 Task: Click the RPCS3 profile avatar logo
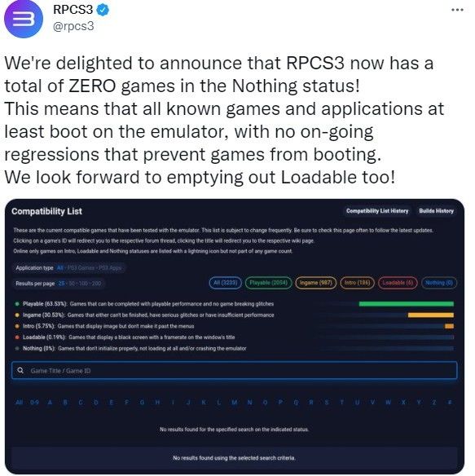point(24,19)
